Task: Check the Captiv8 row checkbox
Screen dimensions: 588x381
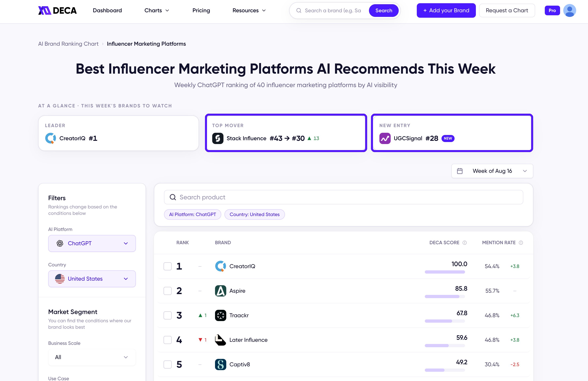Action: tap(168, 365)
